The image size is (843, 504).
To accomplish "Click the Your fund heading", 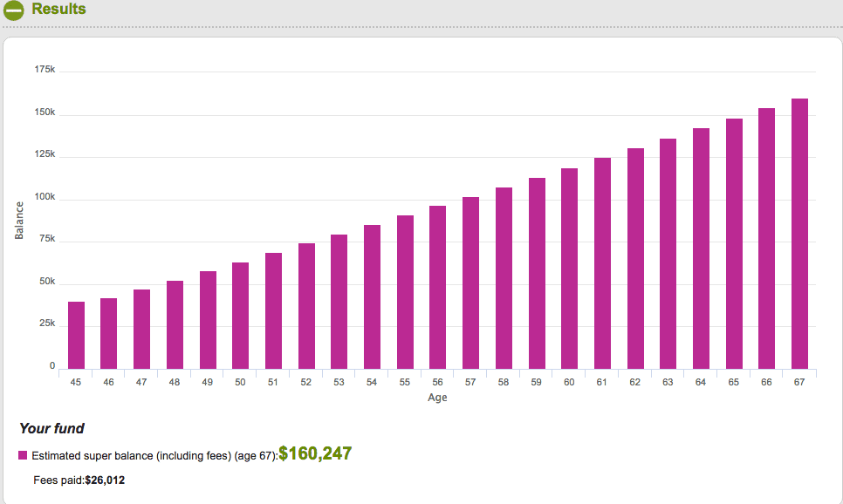I will click(51, 428).
